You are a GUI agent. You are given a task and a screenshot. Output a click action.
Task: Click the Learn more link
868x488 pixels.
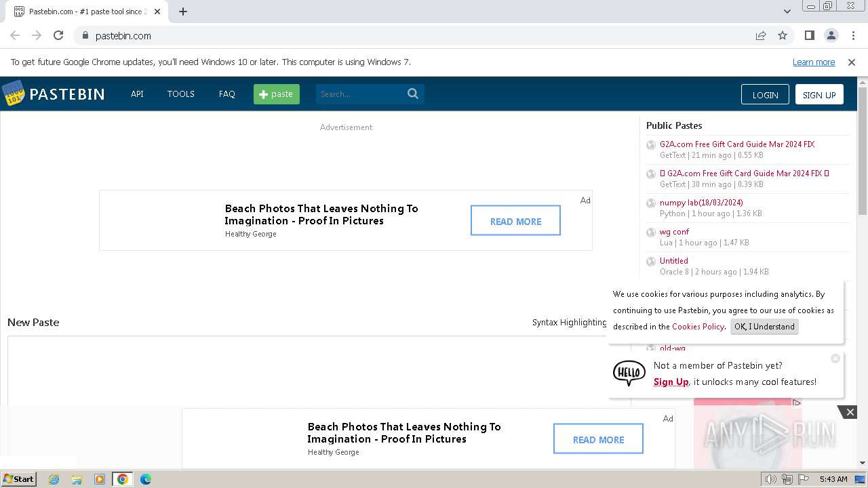point(814,62)
